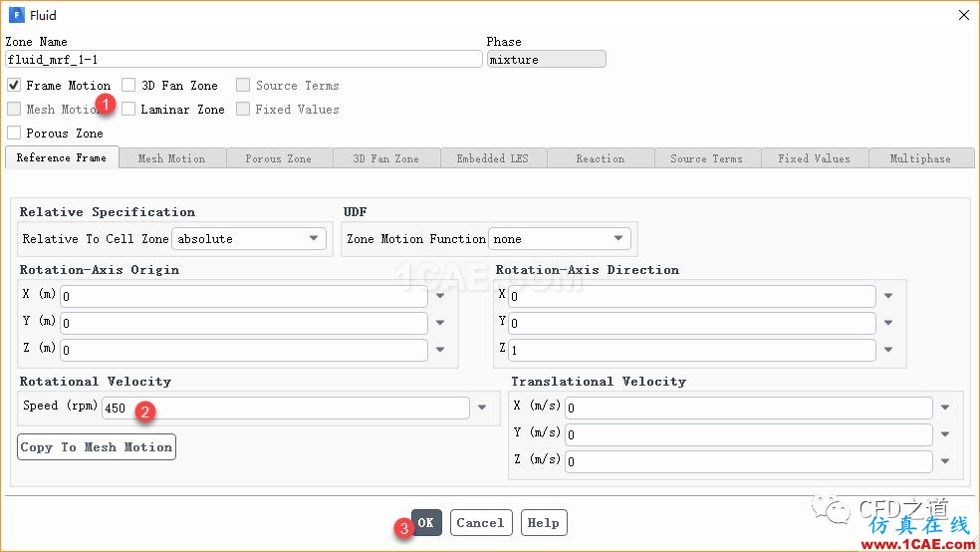Click the Rotation-Axis Direction X field
This screenshot has height=552, width=980.
692,296
